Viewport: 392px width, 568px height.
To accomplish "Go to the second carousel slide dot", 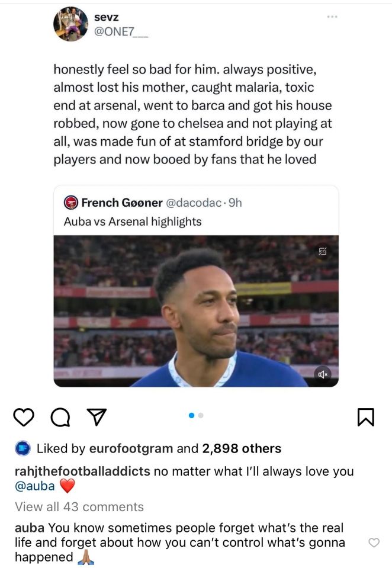I will coord(201,416).
